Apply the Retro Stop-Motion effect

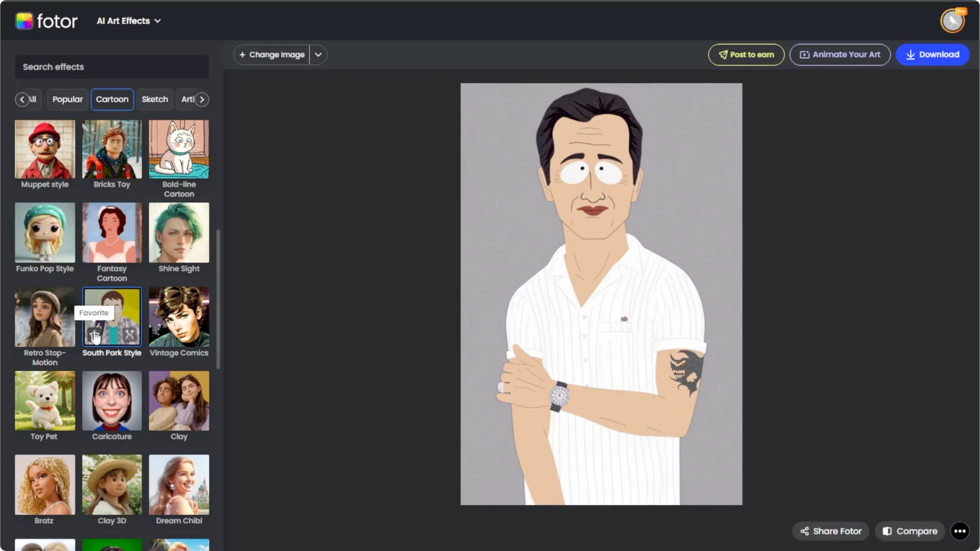coord(45,317)
